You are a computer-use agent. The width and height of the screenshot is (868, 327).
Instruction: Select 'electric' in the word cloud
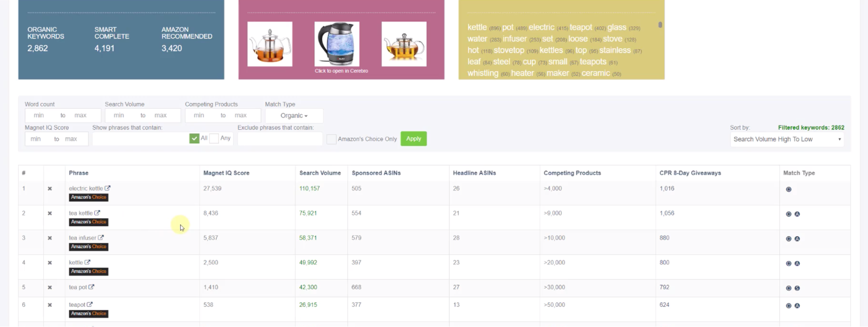coord(541,27)
